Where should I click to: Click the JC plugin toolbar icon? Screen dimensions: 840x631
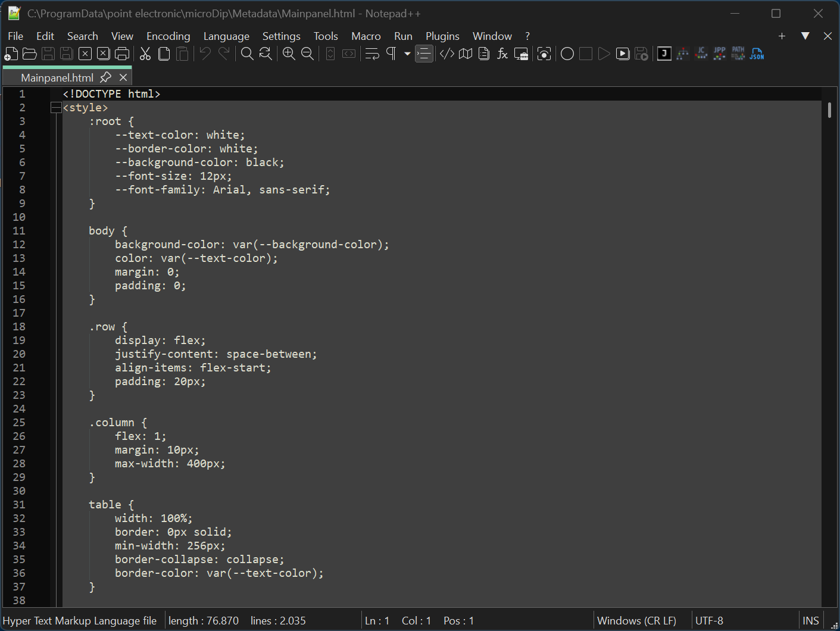tap(701, 54)
